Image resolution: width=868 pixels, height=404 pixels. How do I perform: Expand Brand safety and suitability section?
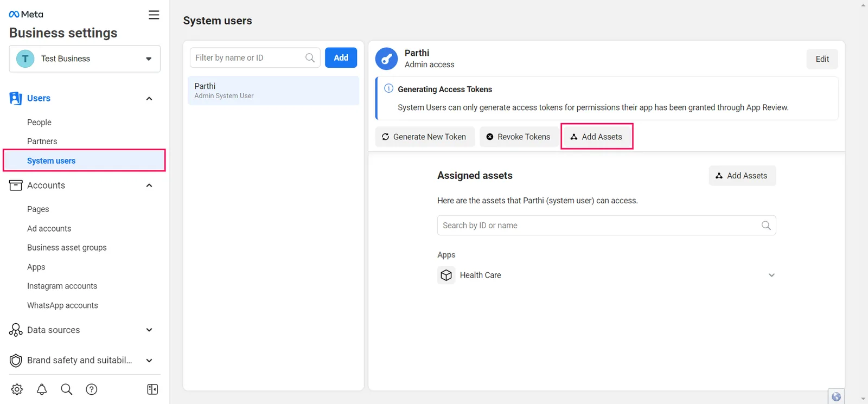point(149,360)
